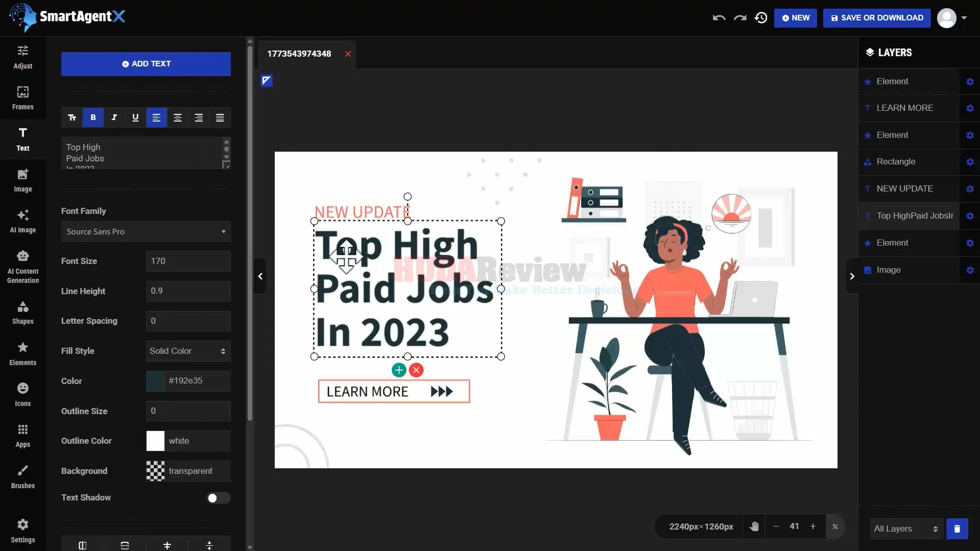The width and height of the screenshot is (980, 551).
Task: Set text alignment to left
Action: (x=156, y=117)
